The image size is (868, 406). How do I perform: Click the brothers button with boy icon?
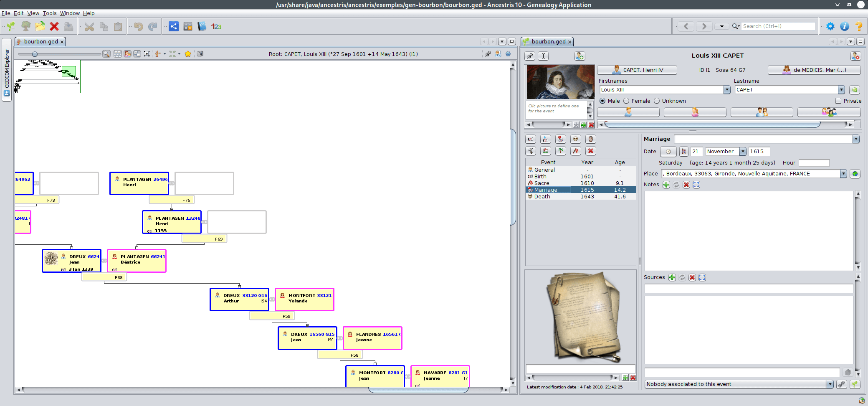pyautogui.click(x=628, y=112)
